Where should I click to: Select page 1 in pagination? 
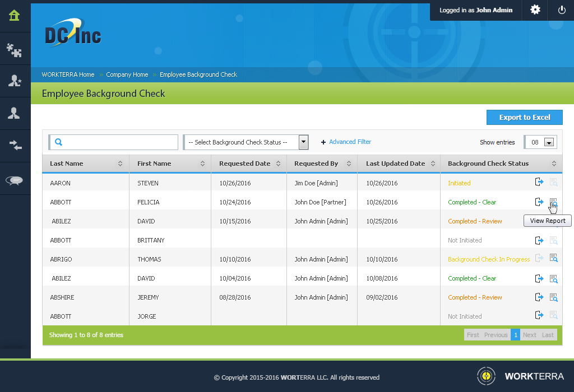tap(516, 335)
